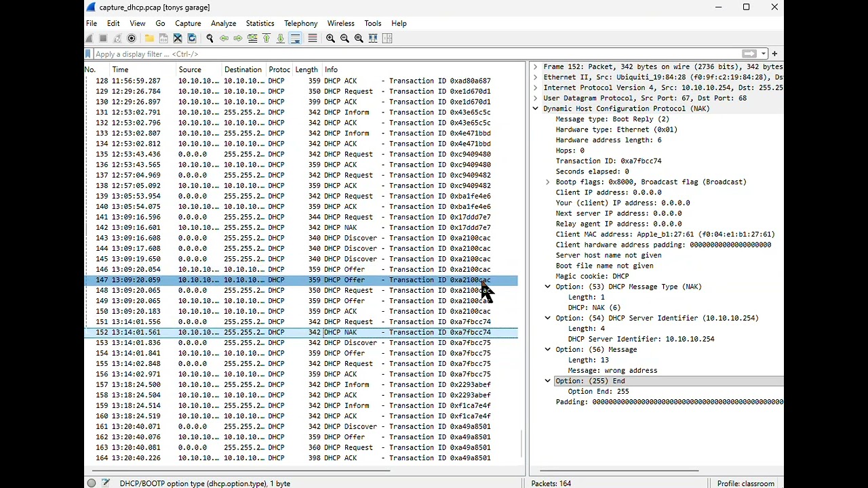868x488 pixels.
Task: Open the Telephony menu
Action: 300,24
